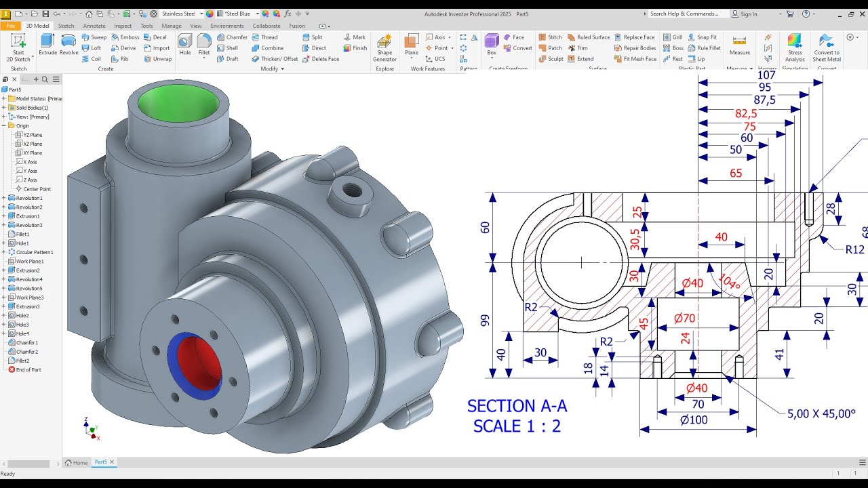Choose the Loft command
The image size is (868, 488).
[92, 48]
